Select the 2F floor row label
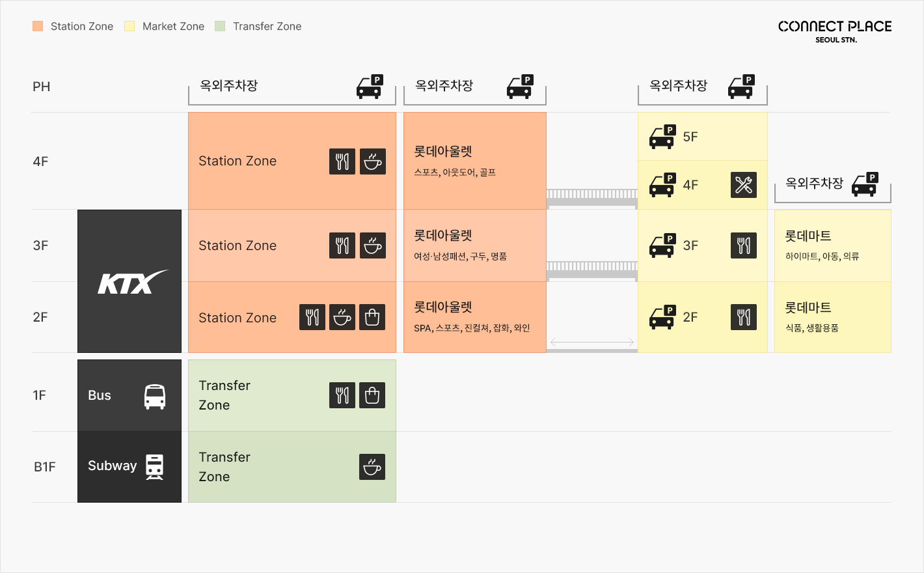This screenshot has width=924, height=573. 40,317
